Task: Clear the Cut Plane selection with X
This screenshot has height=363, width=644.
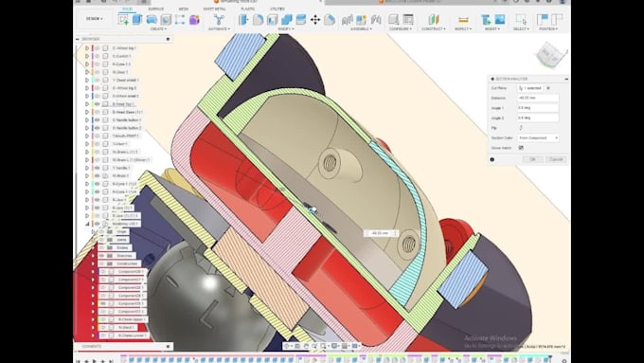Action: [548, 88]
